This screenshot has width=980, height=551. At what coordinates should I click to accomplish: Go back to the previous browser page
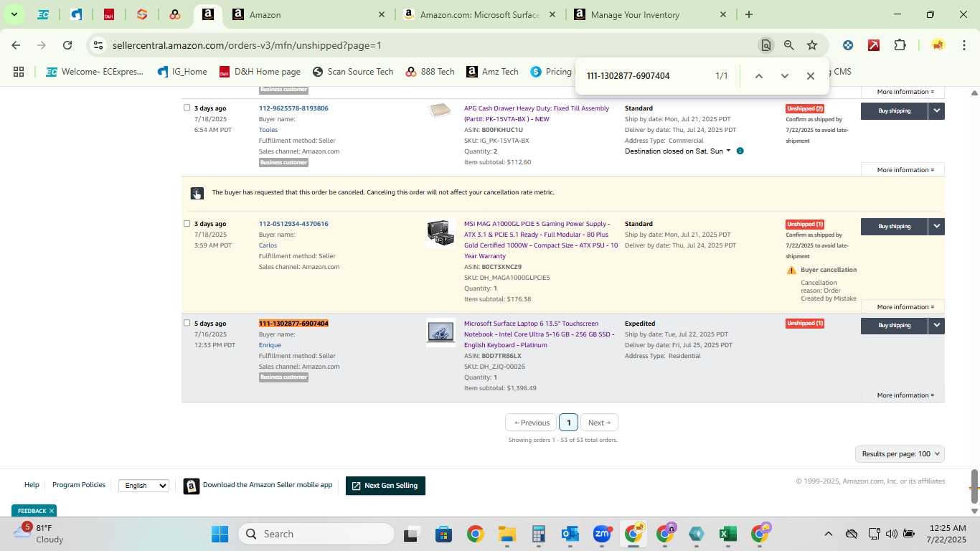pyautogui.click(x=16, y=45)
